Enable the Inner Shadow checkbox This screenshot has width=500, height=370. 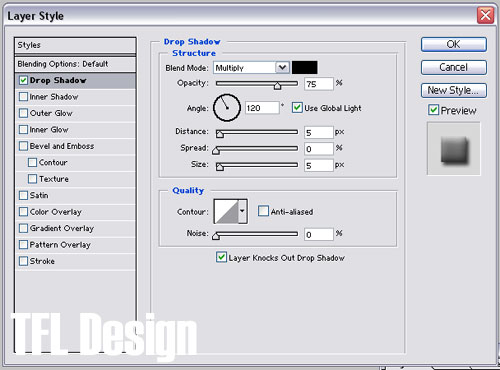23,97
